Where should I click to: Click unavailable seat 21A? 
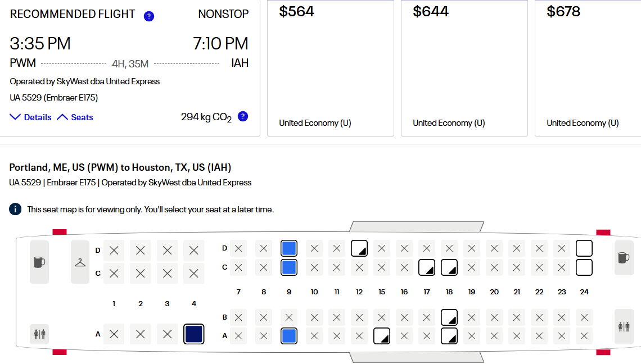[x=517, y=336]
